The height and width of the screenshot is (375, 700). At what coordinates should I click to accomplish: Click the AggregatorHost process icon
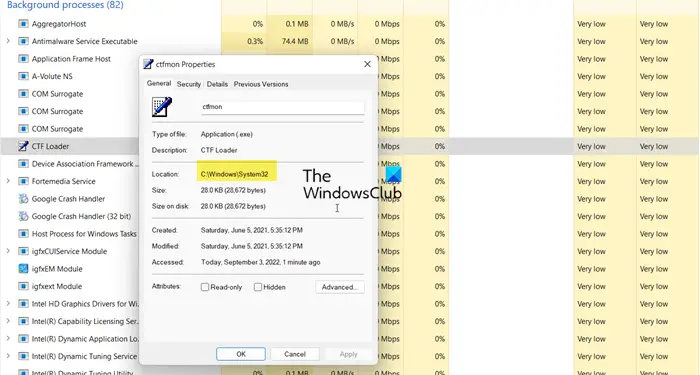pyautogui.click(x=23, y=24)
